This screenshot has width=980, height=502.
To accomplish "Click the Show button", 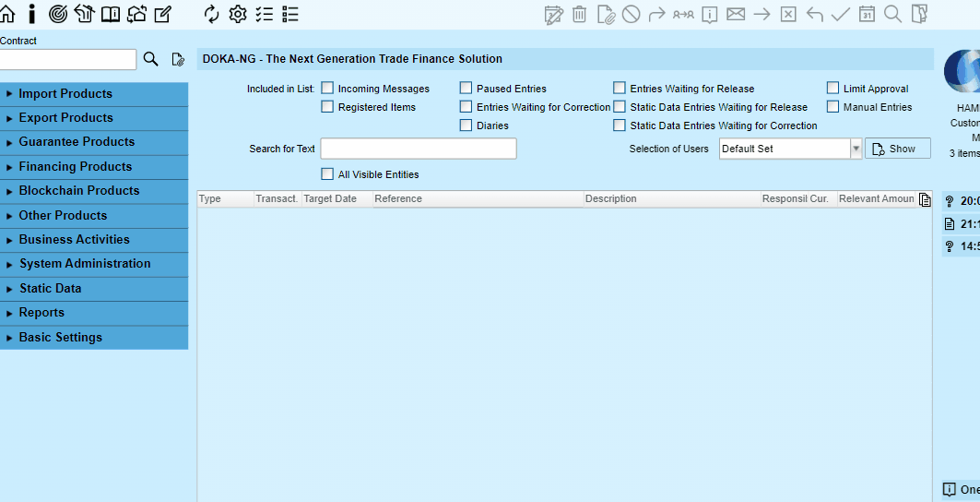I will pos(898,149).
